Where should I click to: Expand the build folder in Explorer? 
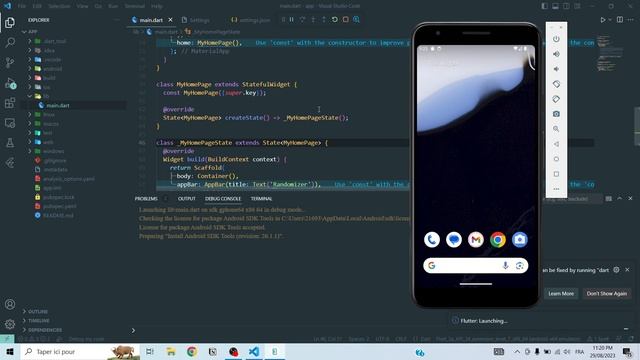(30, 78)
